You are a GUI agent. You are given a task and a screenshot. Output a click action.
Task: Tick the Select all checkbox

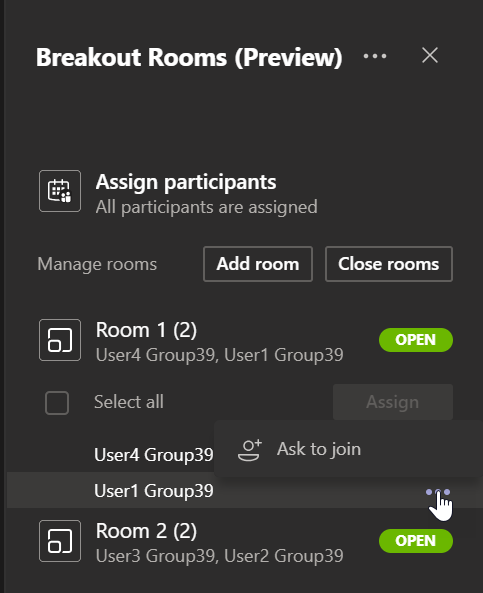[57, 403]
